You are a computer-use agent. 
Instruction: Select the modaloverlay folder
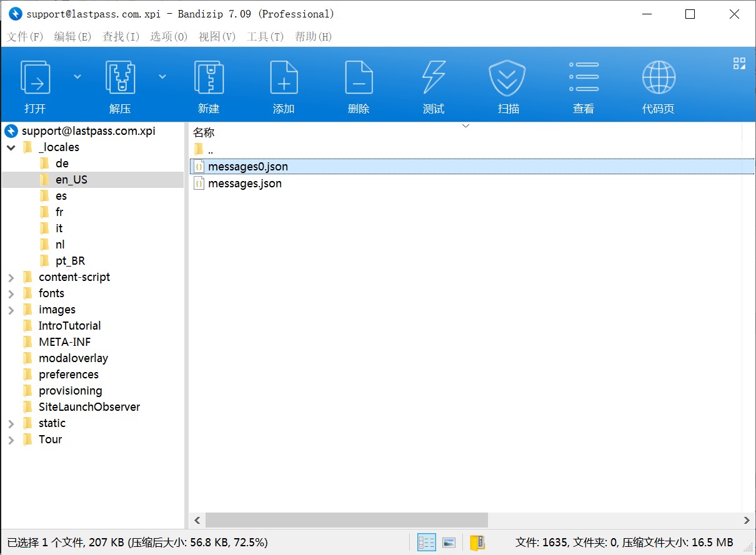click(x=73, y=358)
